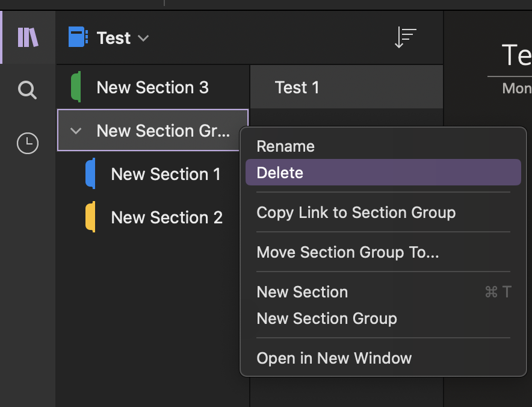The image size is (532, 407).
Task: Open recent notes clock icon
Action: (x=28, y=143)
